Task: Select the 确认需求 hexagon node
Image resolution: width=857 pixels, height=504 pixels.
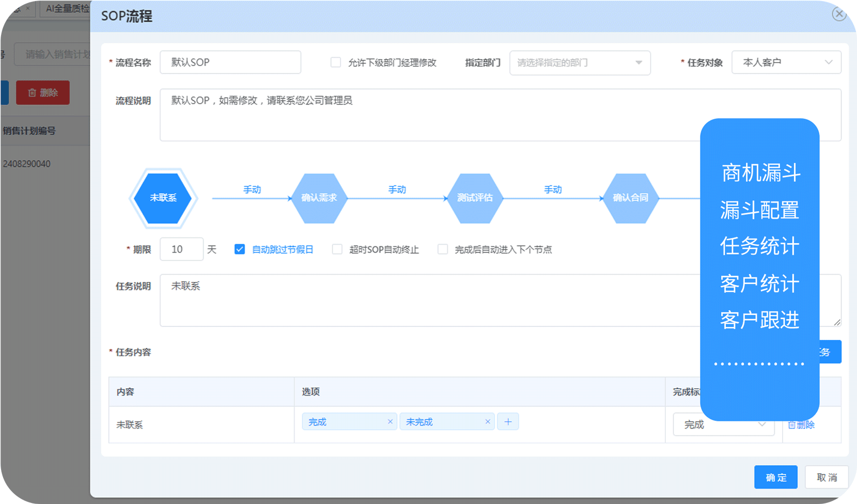Action: [319, 198]
